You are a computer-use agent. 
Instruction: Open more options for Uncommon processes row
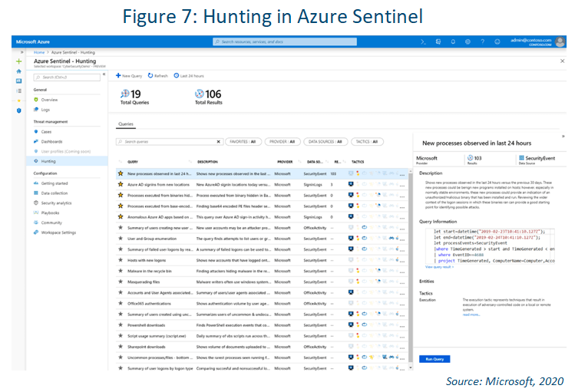(402, 358)
